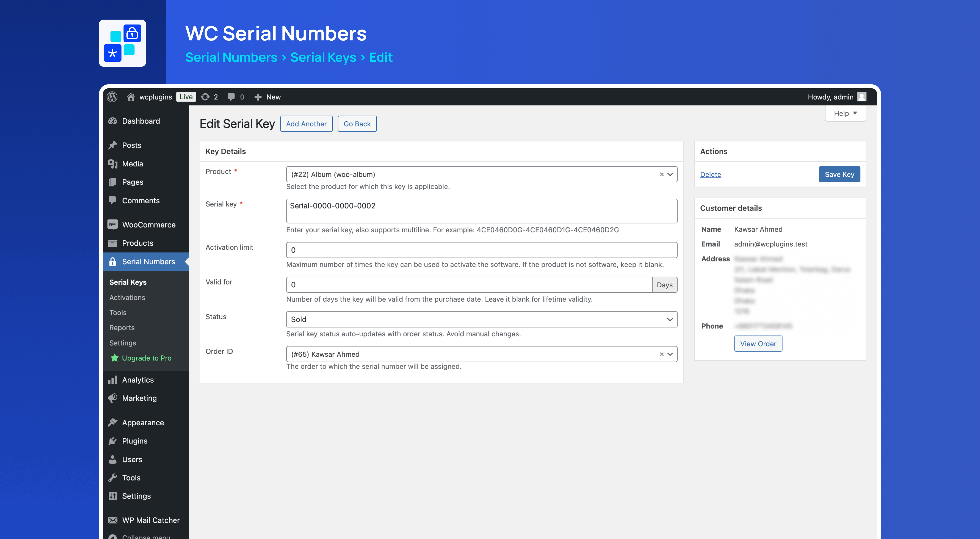This screenshot has width=980, height=539.
Task: Click the WooCommerce woo icon
Action: click(x=113, y=224)
